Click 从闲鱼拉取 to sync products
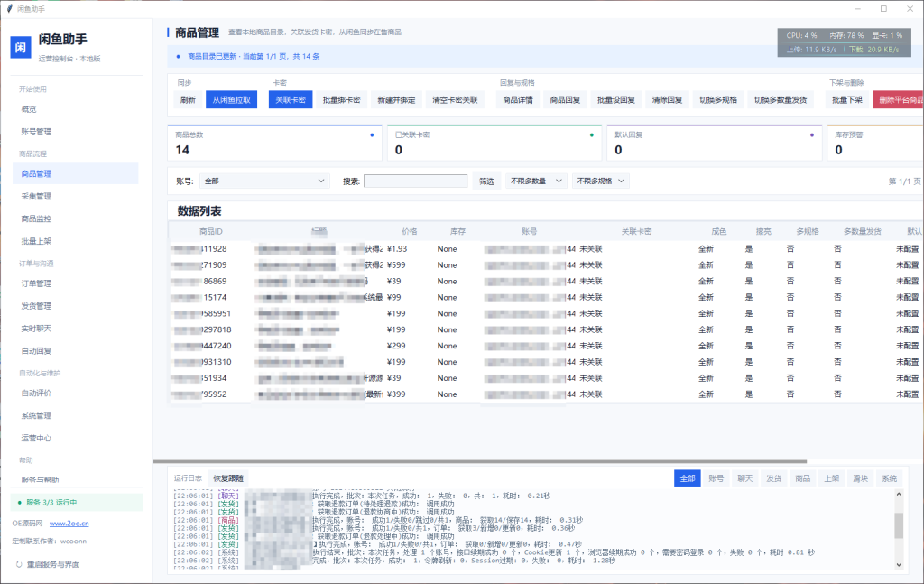Viewport: 924px width, 584px height. click(x=232, y=99)
